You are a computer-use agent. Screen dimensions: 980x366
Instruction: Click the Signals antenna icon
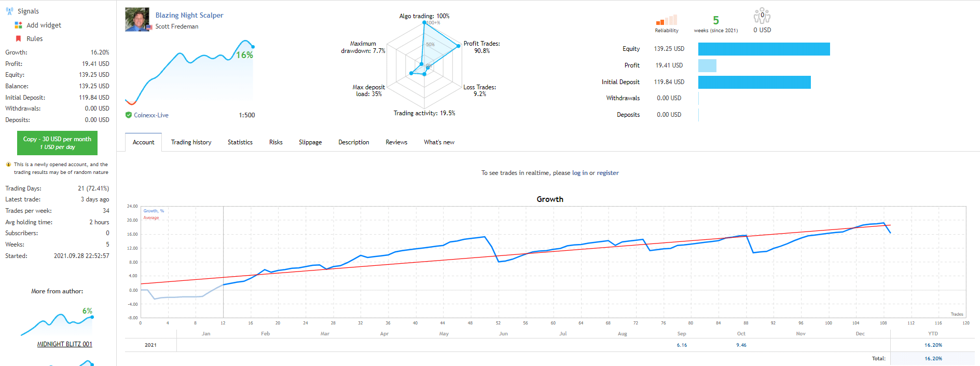pos(9,11)
